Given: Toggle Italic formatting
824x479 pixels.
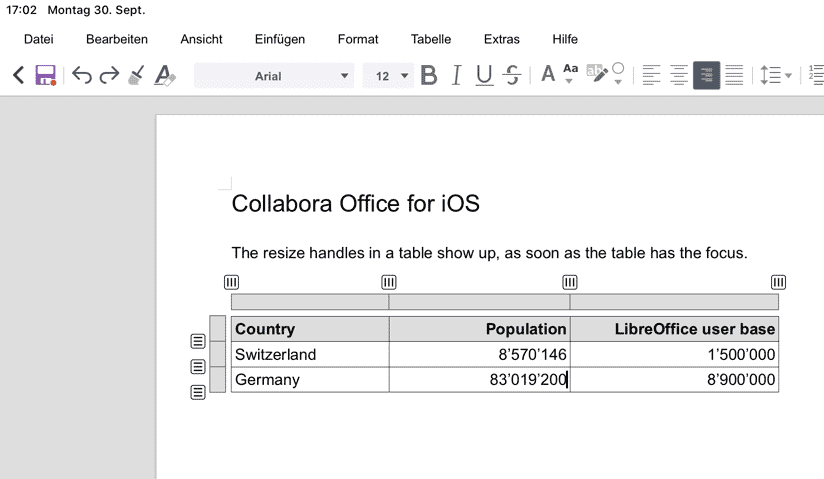Looking at the screenshot, I should [x=457, y=76].
